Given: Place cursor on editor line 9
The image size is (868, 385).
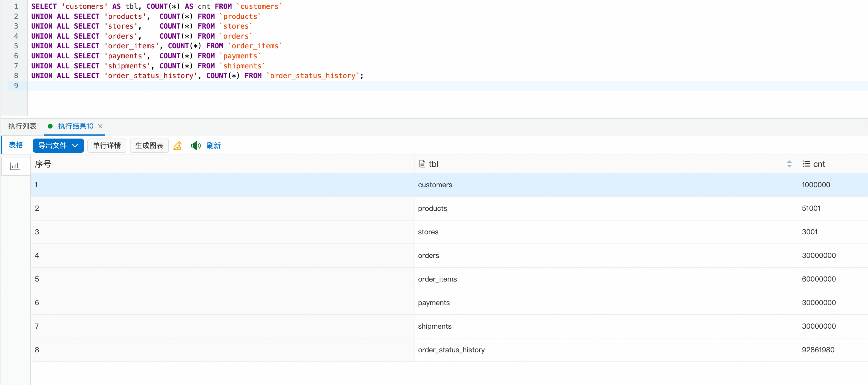Looking at the screenshot, I should click(202, 85).
